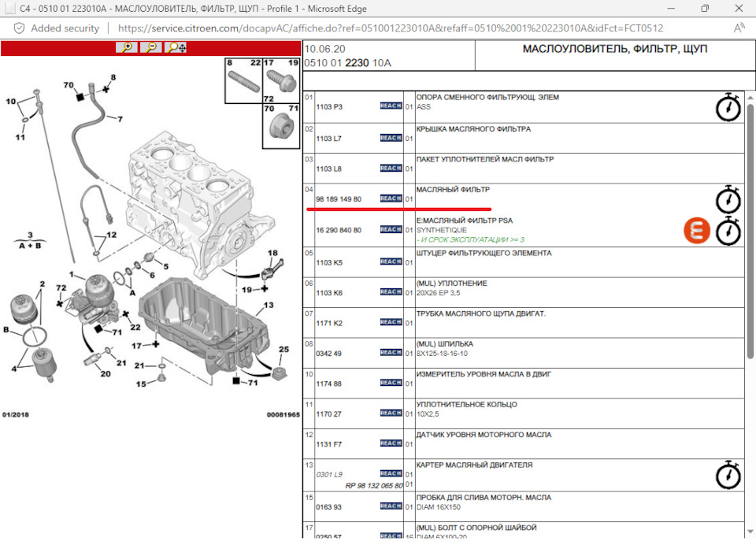The height and width of the screenshot is (545, 756).
Task: Open the read aloud icon in address bar
Action: point(739,28)
